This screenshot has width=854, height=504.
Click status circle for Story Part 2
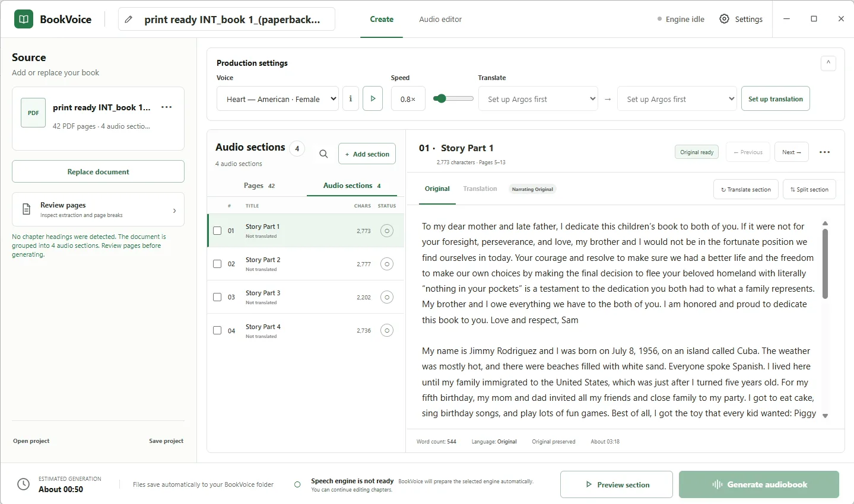pos(387,264)
